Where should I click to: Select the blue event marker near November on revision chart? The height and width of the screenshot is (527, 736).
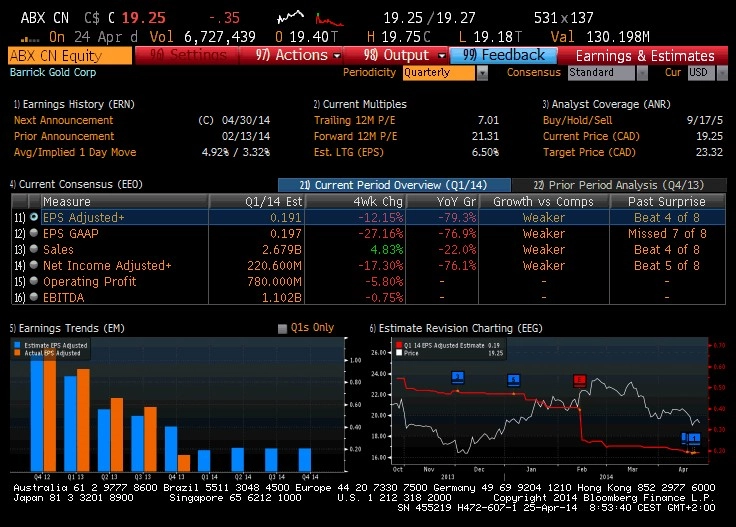tap(458, 377)
